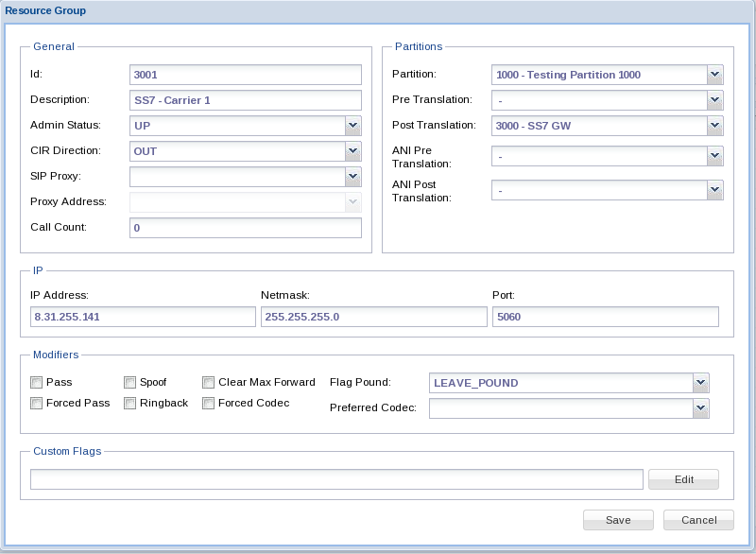The width and height of the screenshot is (756, 554).
Task: Expand the Post Translation dropdown arrow
Action: pyautogui.click(x=715, y=126)
